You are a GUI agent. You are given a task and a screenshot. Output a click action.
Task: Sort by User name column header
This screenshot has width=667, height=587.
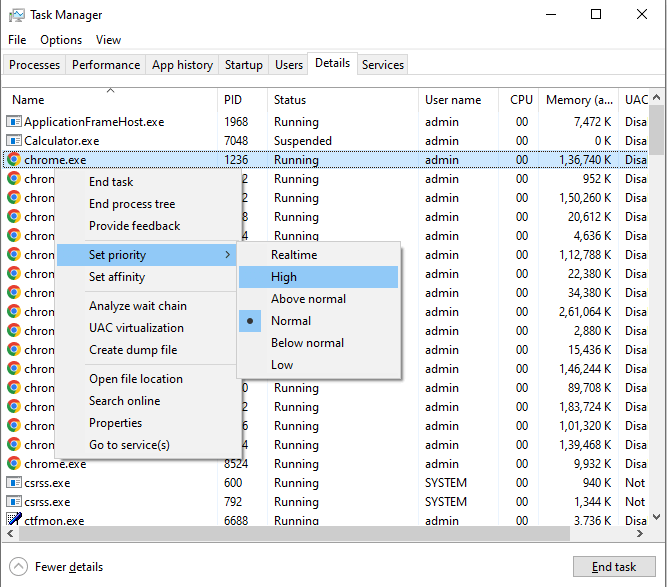coord(458,100)
